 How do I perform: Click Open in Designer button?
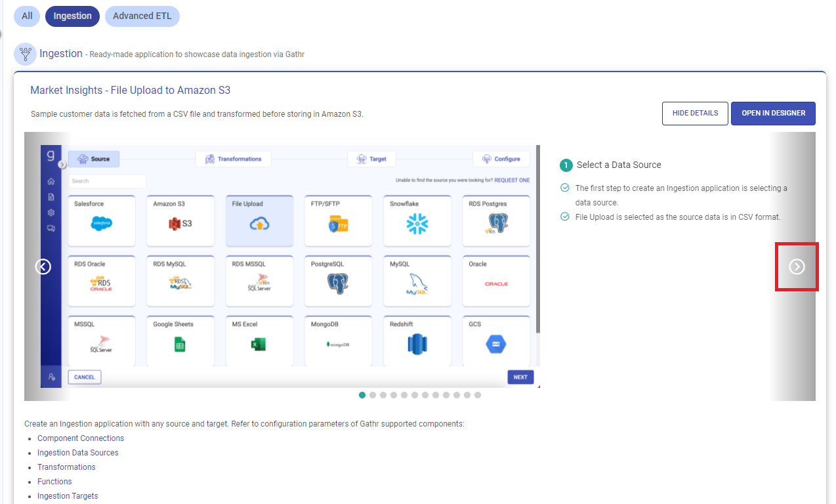tap(773, 114)
